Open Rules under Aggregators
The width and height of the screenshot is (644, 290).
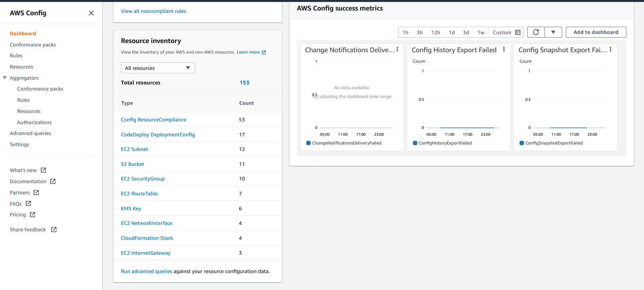23,100
